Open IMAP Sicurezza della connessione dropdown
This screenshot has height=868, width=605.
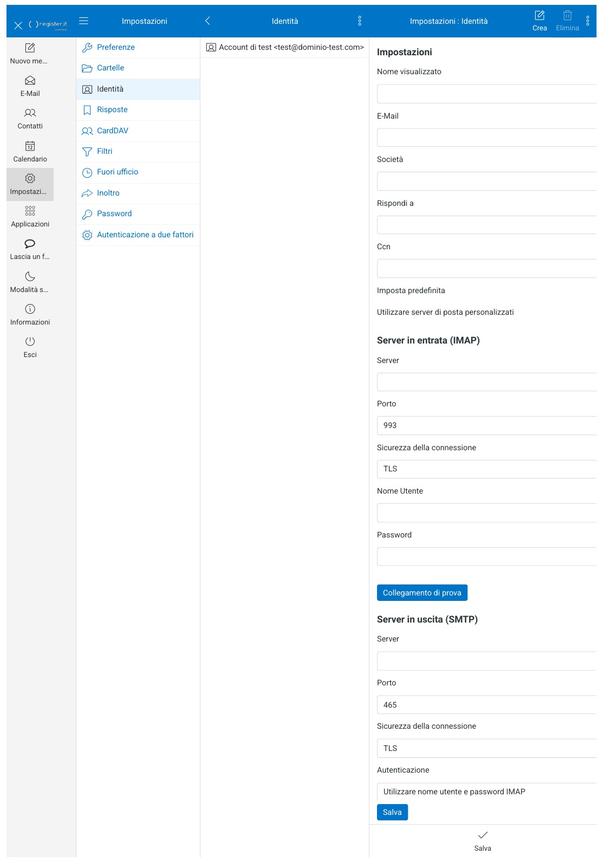pyautogui.click(x=486, y=469)
